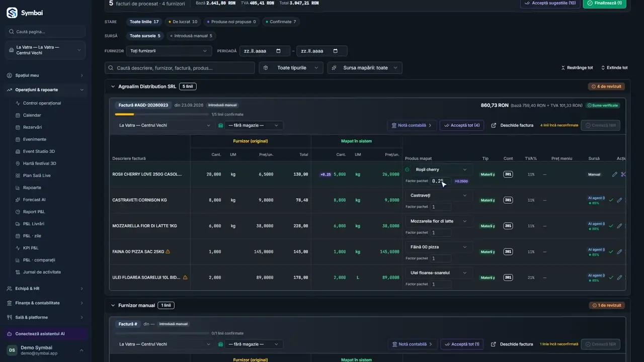Accept the Ulei floarea-soarelui line checkmark
Screen dimensions: 644x362
tap(611, 277)
